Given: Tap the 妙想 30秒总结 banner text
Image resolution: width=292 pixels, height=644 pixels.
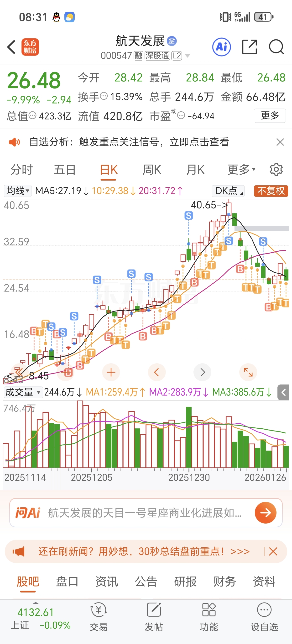Looking at the screenshot, I should 144,551.
